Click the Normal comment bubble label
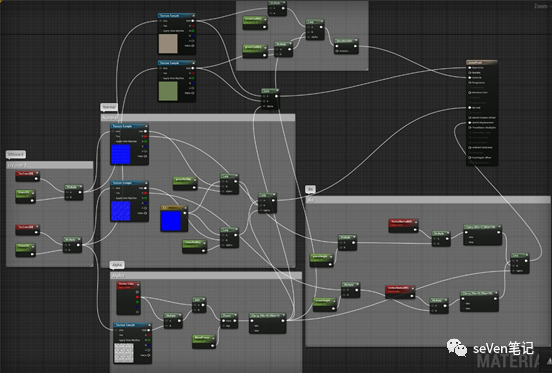552x373 pixels. click(x=109, y=107)
